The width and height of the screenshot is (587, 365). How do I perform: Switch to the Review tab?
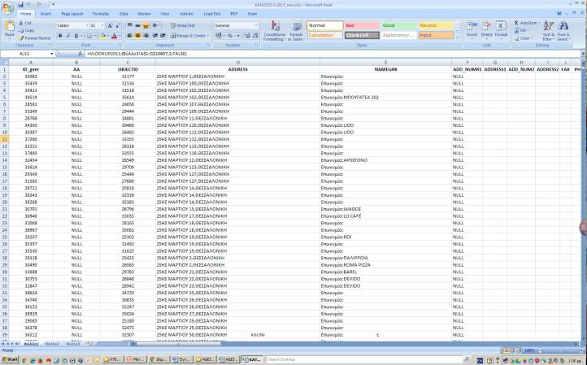click(144, 14)
